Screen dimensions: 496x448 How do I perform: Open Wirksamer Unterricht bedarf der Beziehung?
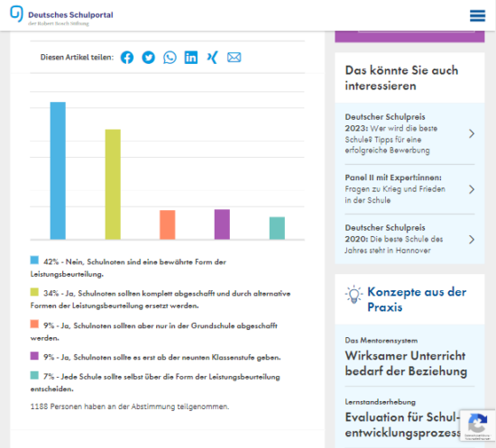pyautogui.click(x=406, y=363)
